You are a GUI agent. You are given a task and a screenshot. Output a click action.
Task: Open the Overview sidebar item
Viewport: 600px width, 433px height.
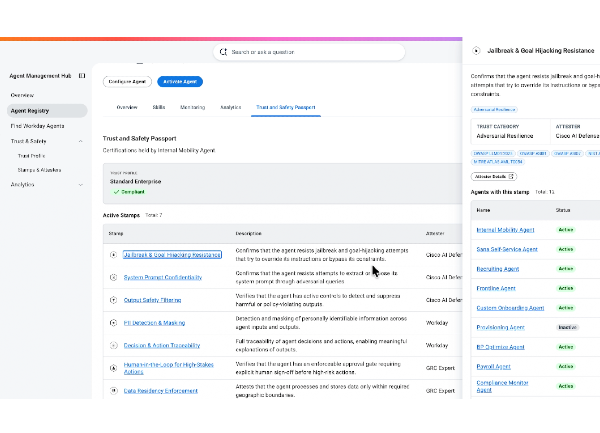22,95
